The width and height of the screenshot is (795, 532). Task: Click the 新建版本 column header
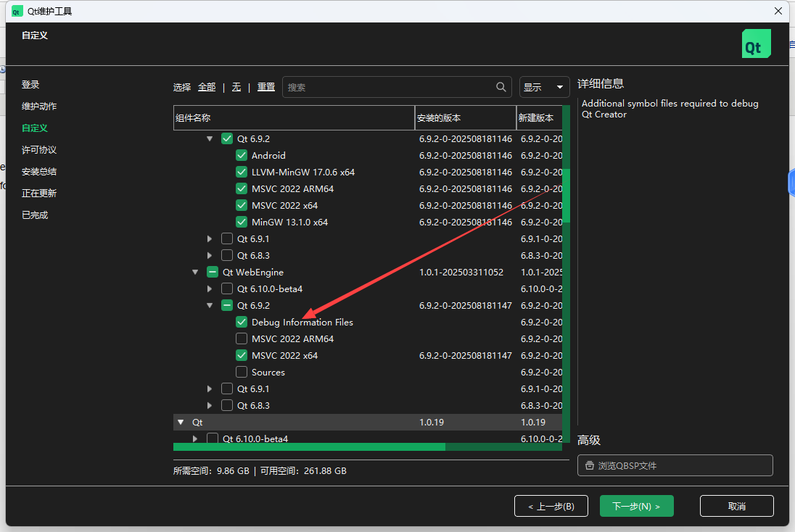pos(540,118)
